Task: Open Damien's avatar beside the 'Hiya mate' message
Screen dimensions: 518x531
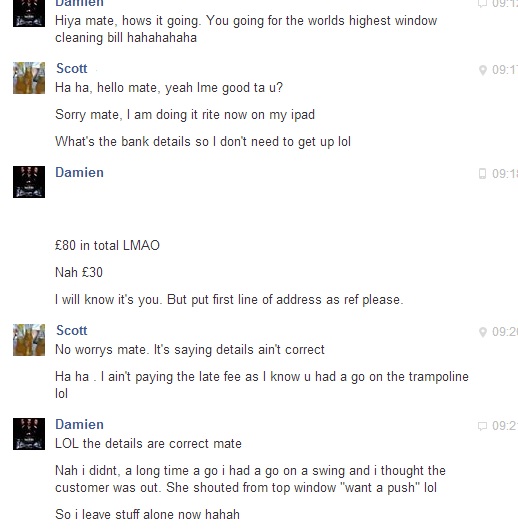Action: click(x=29, y=13)
